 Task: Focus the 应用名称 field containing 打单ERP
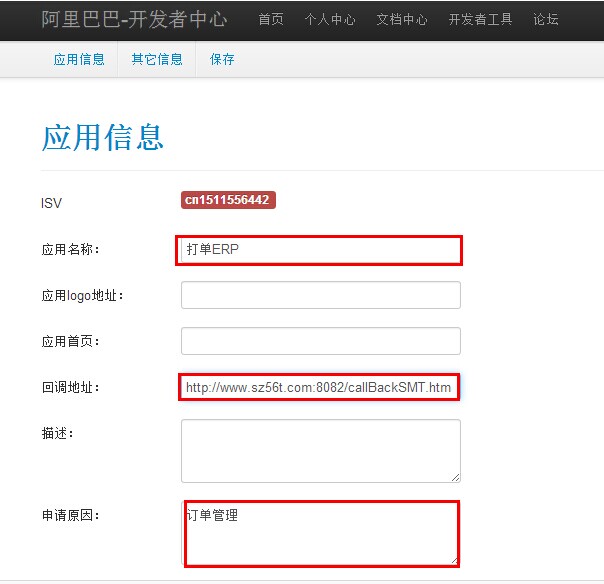[x=319, y=250]
